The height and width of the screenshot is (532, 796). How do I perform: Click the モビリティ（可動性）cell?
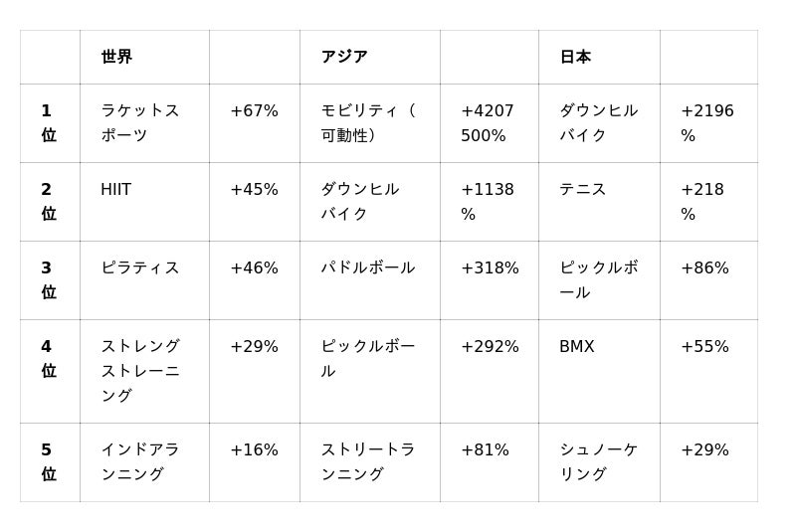coord(368,123)
